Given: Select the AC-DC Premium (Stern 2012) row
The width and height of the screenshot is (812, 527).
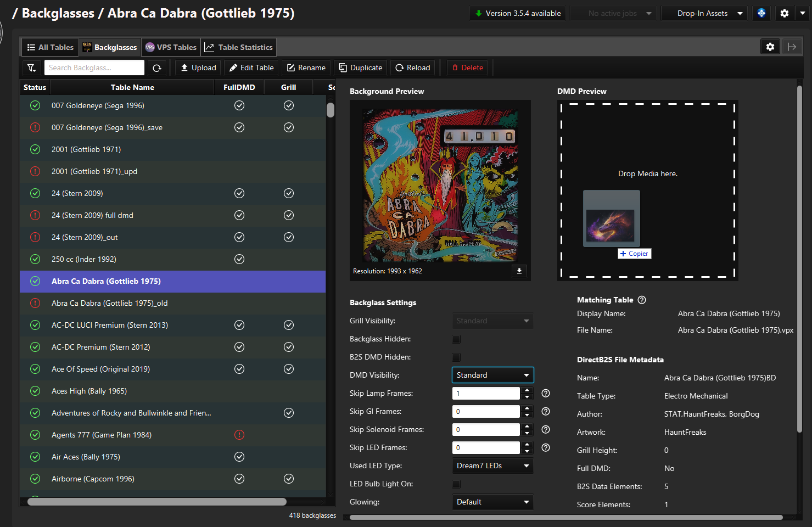Looking at the screenshot, I should pyautogui.click(x=172, y=347).
